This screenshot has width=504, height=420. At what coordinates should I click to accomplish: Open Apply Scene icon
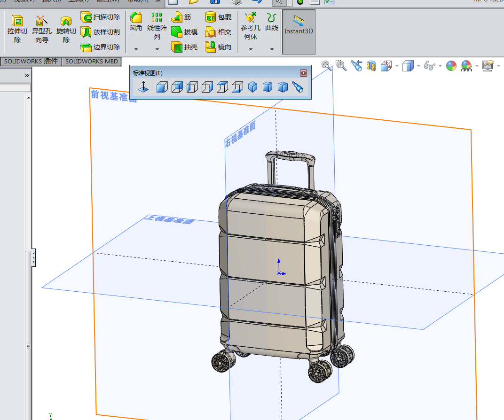click(466, 66)
